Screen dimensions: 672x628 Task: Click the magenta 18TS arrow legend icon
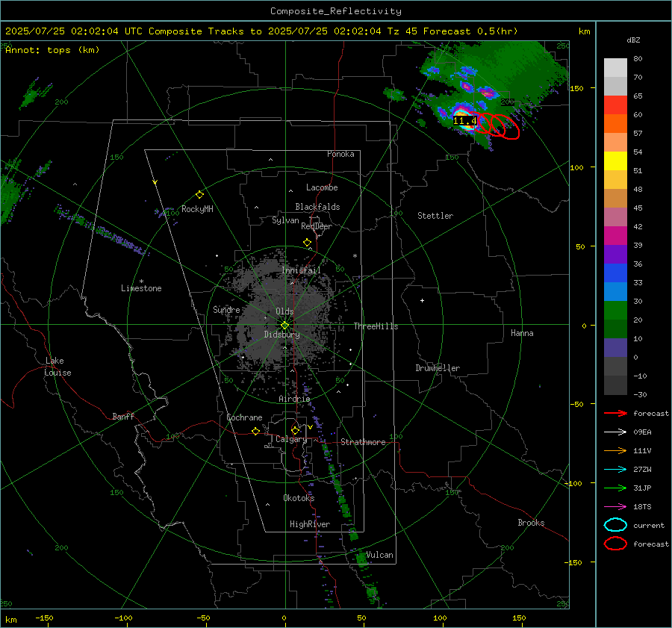(615, 507)
